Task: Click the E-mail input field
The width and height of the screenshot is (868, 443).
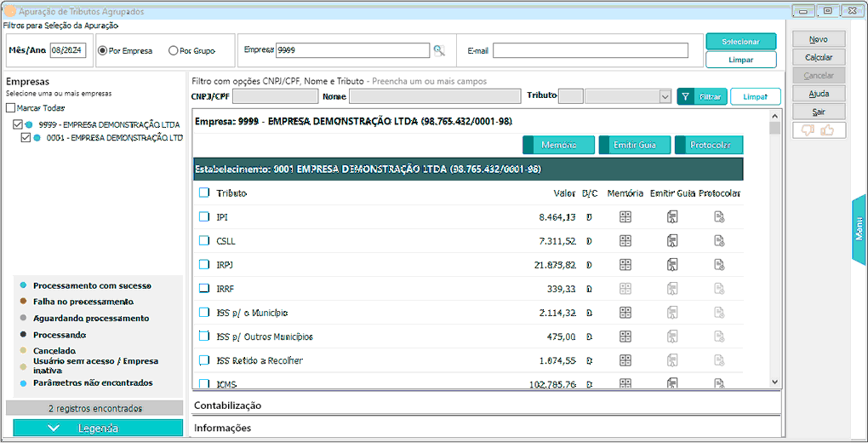Action: click(x=590, y=50)
